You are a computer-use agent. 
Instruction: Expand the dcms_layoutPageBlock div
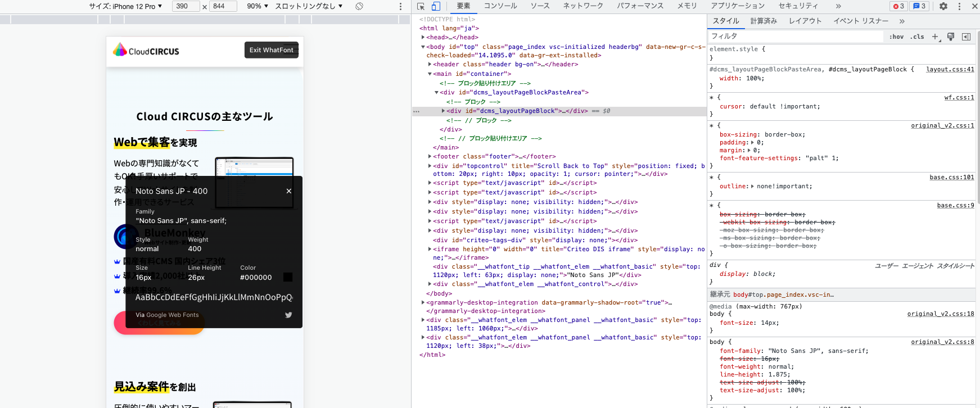443,111
